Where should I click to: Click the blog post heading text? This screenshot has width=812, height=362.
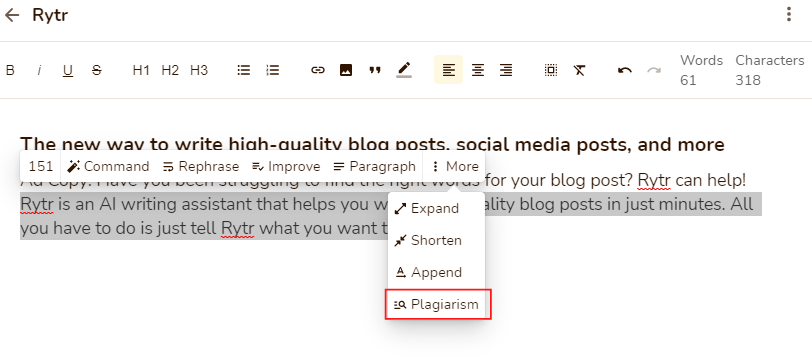372,143
